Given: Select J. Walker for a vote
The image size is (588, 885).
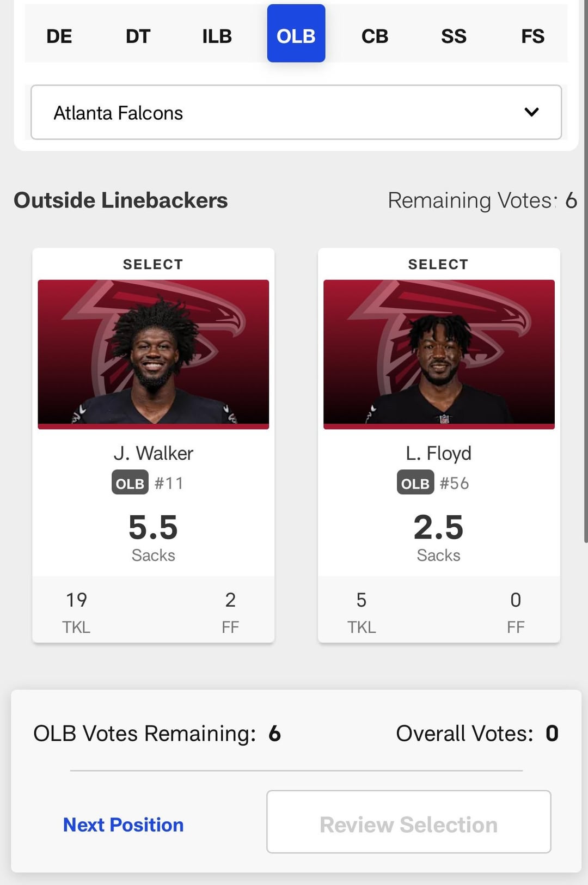Looking at the screenshot, I should point(153,264).
